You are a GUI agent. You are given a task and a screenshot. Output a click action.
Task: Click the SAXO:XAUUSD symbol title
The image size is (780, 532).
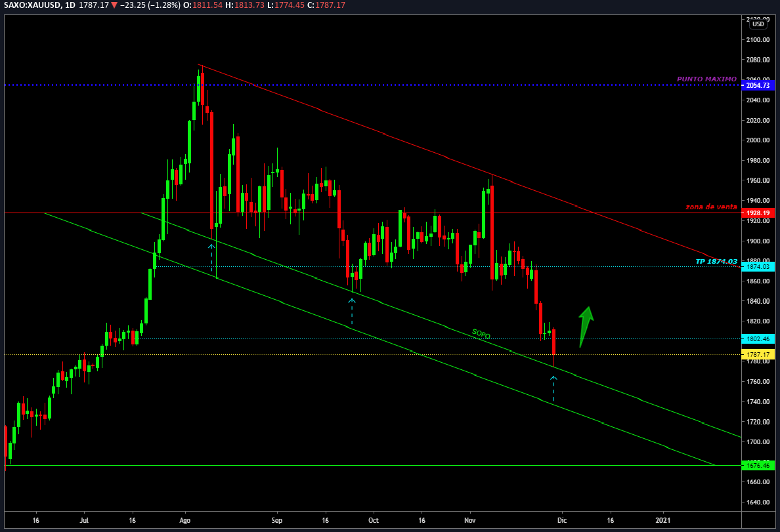[33, 6]
